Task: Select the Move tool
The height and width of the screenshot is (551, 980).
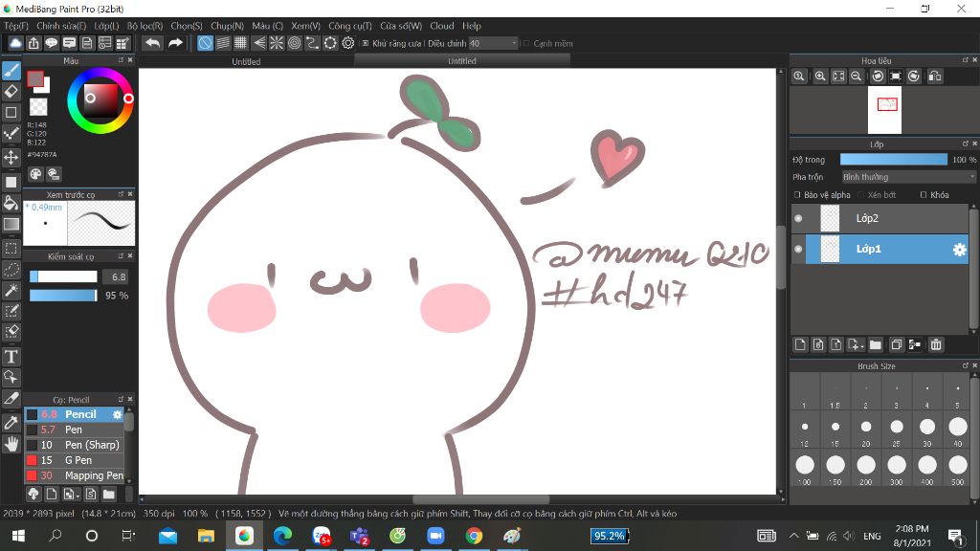Action: [11, 156]
